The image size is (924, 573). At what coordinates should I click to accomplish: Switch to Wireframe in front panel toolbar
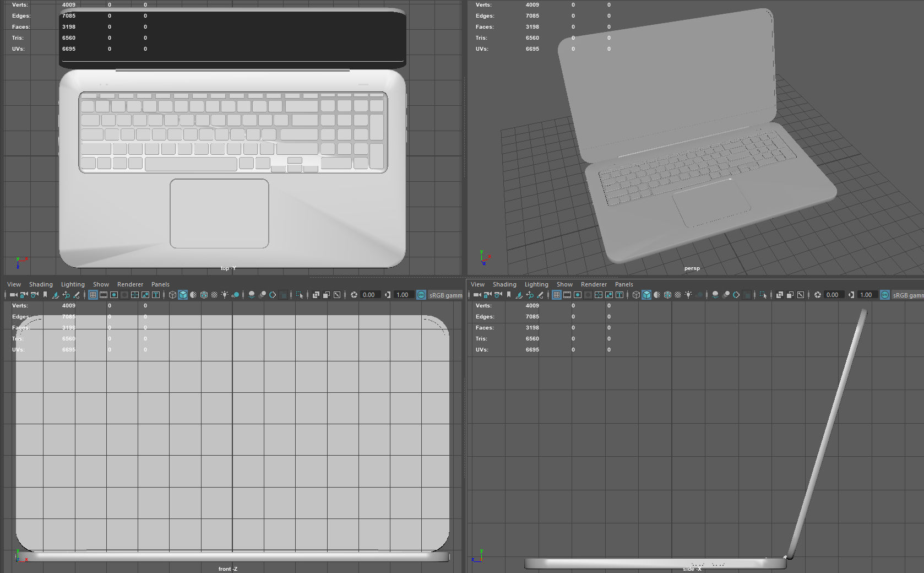click(x=172, y=295)
